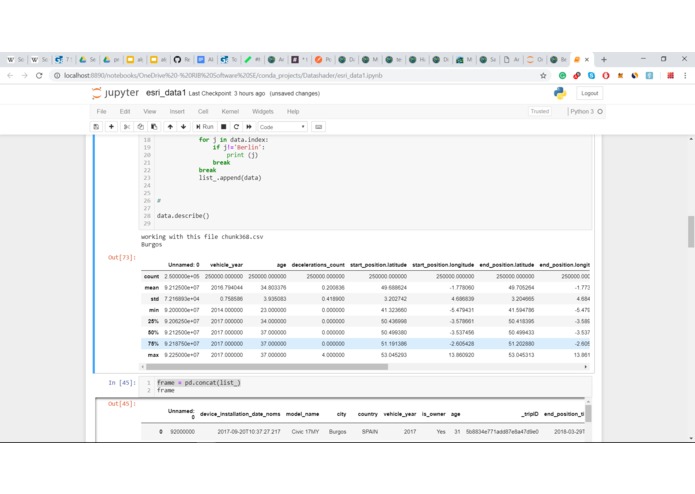Cut selected cells with scissors icon

127,127
